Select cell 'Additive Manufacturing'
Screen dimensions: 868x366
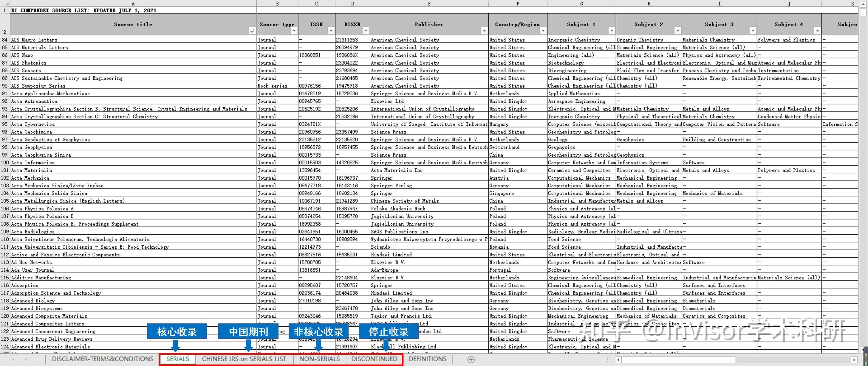(x=133, y=278)
